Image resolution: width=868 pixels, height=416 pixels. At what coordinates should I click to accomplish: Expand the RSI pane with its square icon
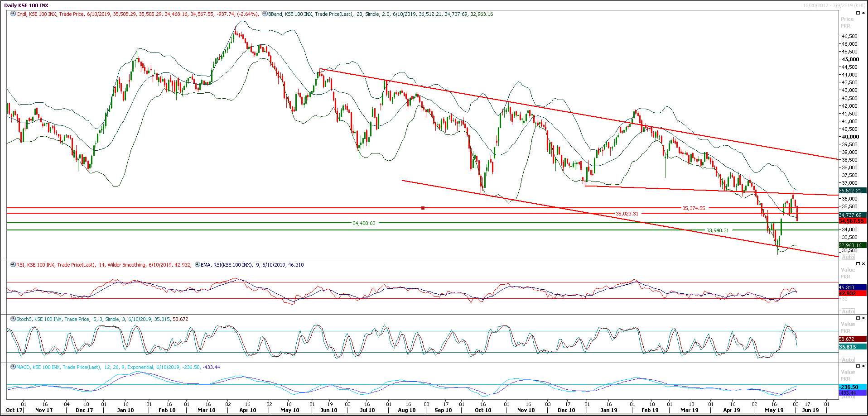coord(858,264)
